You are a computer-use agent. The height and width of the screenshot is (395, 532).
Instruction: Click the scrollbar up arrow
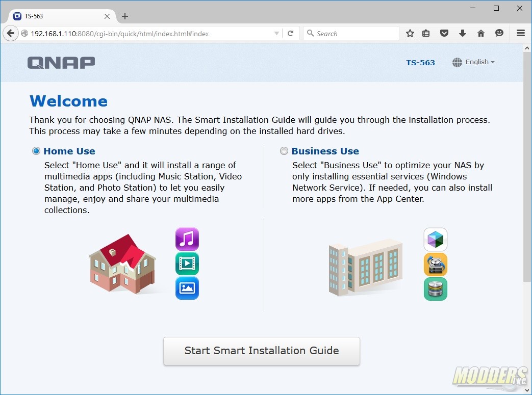[527, 48]
